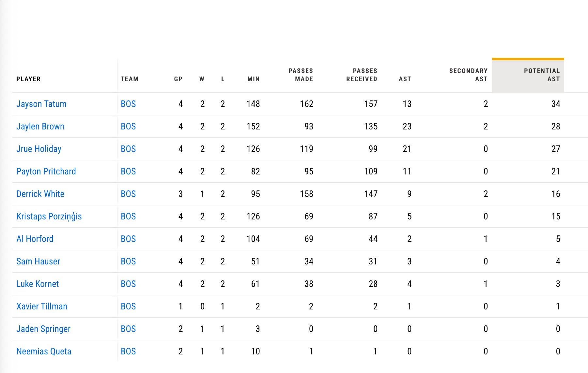Click the Al Horford link
Viewport: 588px width, 373px height.
click(x=35, y=239)
